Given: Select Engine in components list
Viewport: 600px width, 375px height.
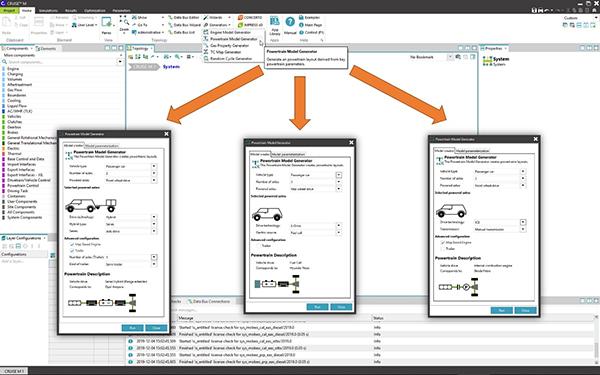Looking at the screenshot, I should [13, 69].
